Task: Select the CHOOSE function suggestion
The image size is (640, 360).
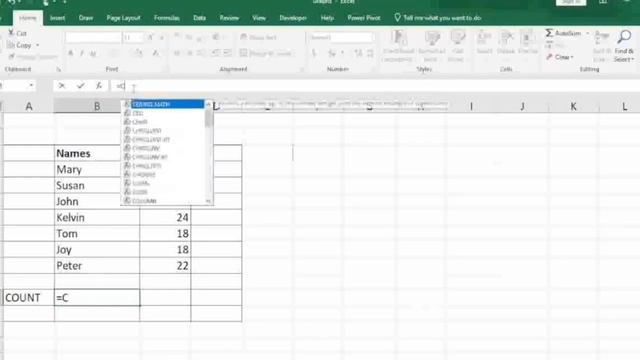Action: pos(164,174)
